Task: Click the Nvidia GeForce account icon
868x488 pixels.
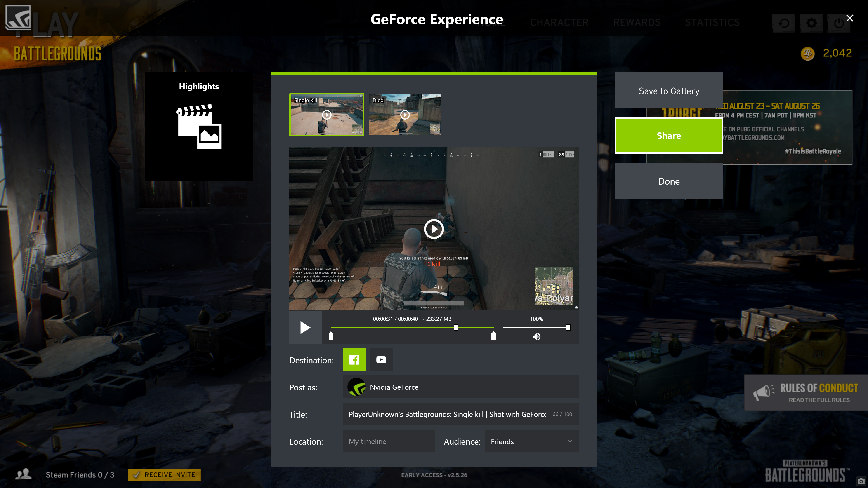Action: click(x=356, y=387)
